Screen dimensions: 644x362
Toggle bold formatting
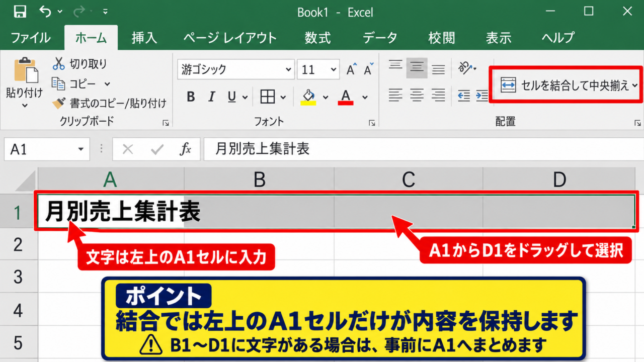click(191, 97)
